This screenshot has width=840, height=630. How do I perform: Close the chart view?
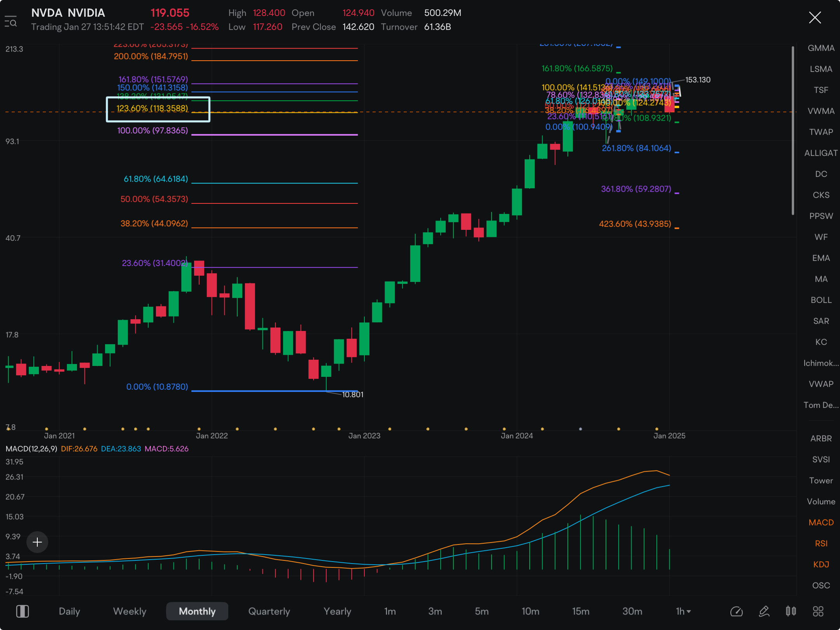815,17
